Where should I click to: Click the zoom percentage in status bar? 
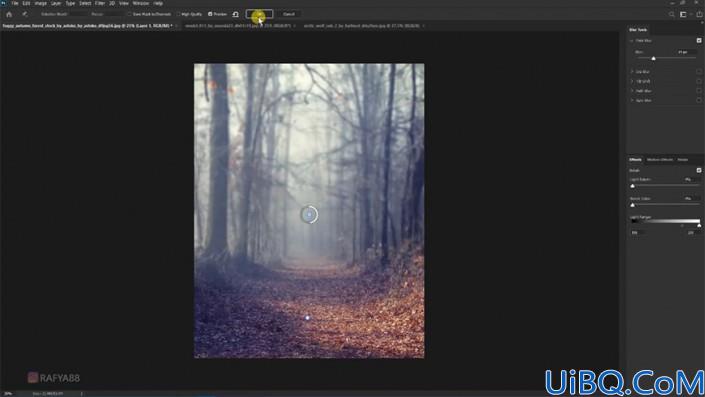click(8, 393)
